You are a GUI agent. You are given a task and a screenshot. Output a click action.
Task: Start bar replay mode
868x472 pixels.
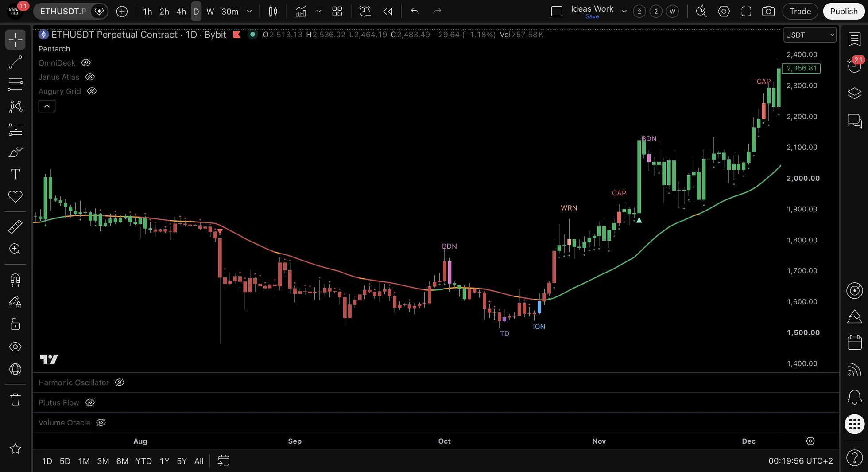(388, 12)
